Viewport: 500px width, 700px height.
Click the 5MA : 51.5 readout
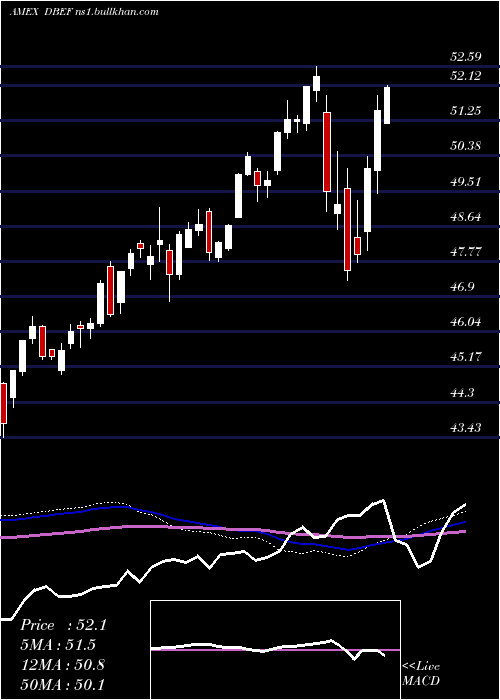(x=58, y=645)
